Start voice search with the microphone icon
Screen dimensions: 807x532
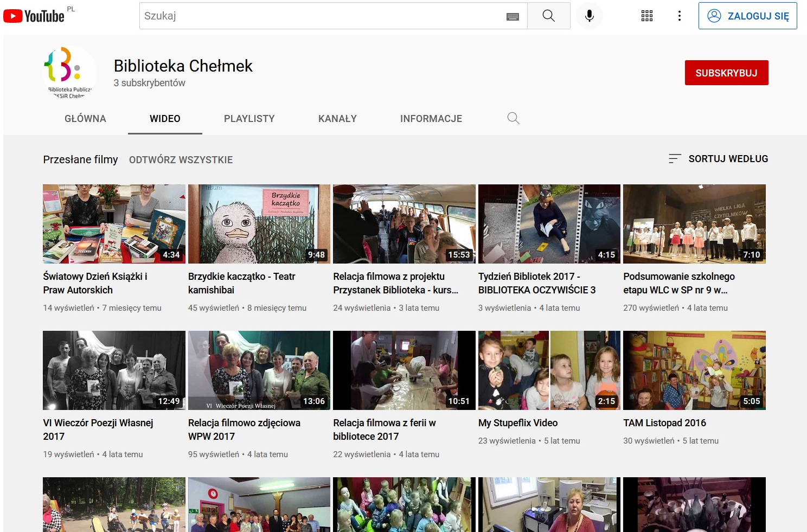(x=589, y=15)
